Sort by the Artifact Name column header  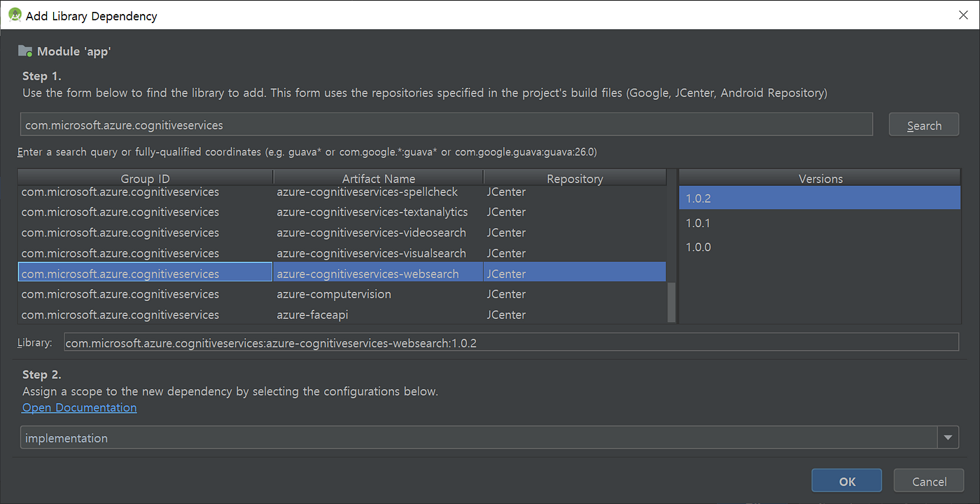378,178
